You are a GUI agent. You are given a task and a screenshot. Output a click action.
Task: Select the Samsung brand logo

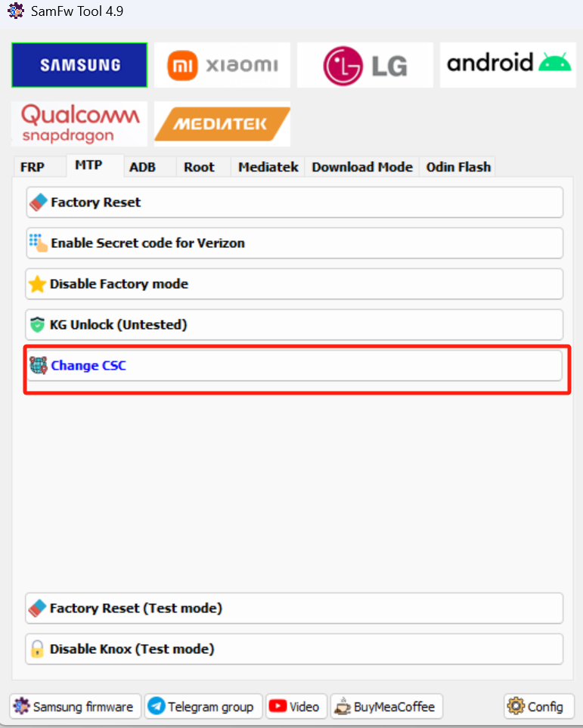click(79, 65)
